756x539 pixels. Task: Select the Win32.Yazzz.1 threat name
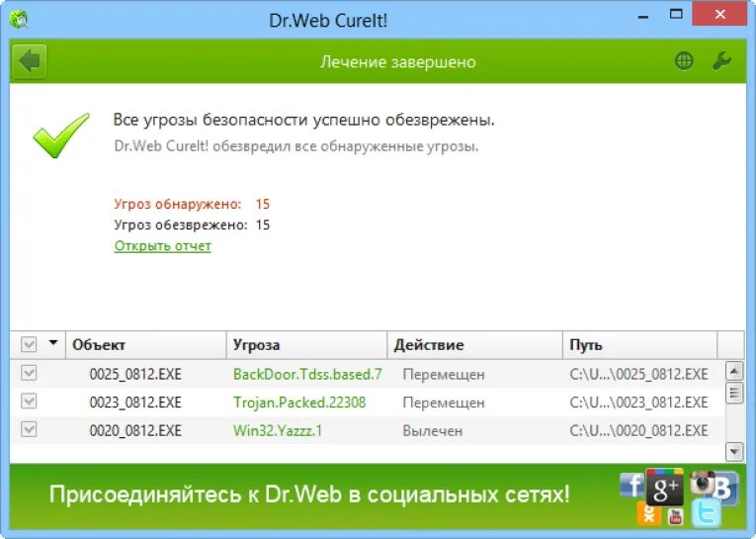tap(278, 430)
